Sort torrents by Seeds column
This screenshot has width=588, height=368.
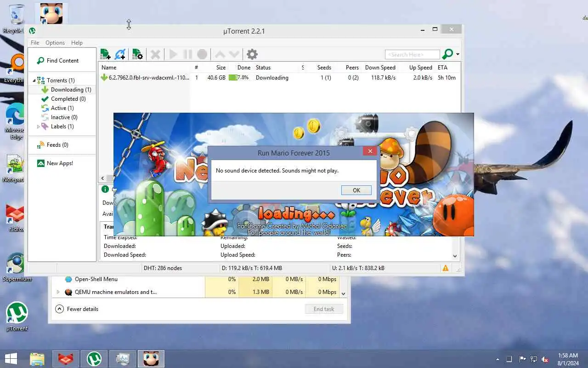click(x=324, y=68)
